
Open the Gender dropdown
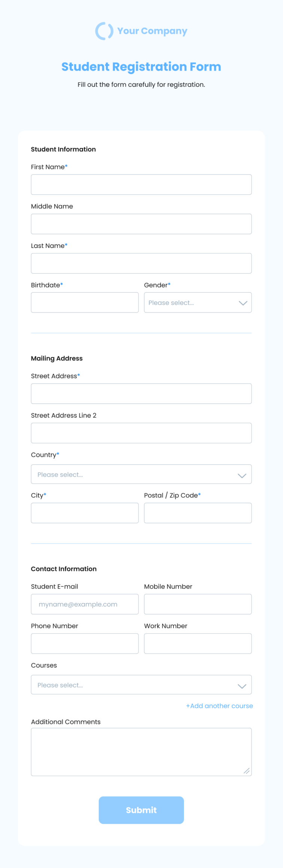click(x=198, y=302)
